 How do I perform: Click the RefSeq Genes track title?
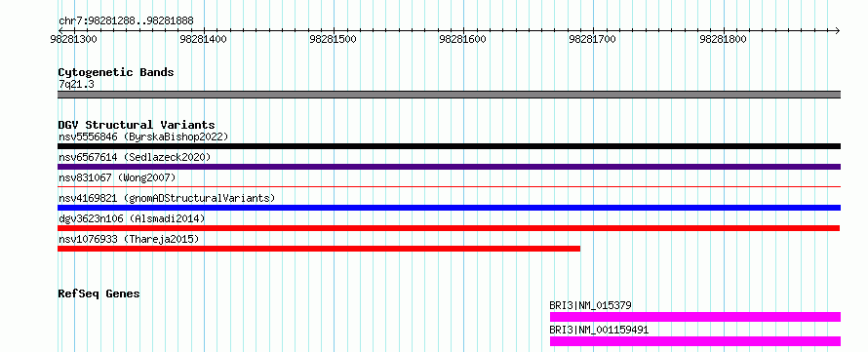(99, 293)
